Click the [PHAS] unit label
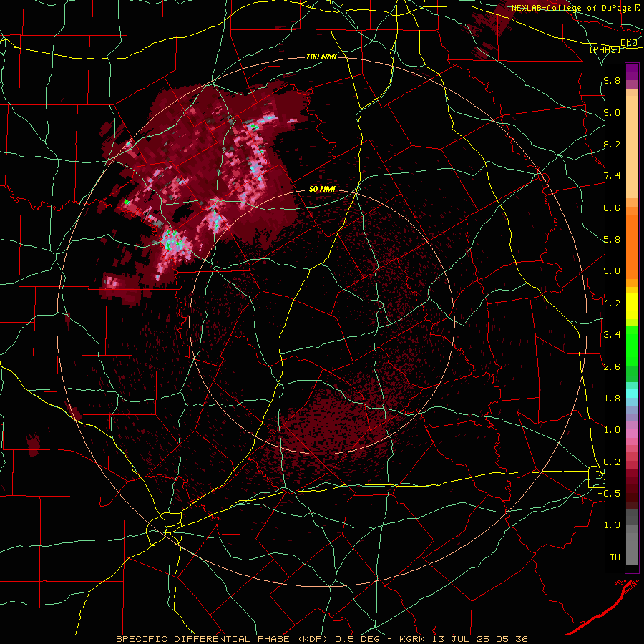This screenshot has width=644, height=644. pos(605,49)
